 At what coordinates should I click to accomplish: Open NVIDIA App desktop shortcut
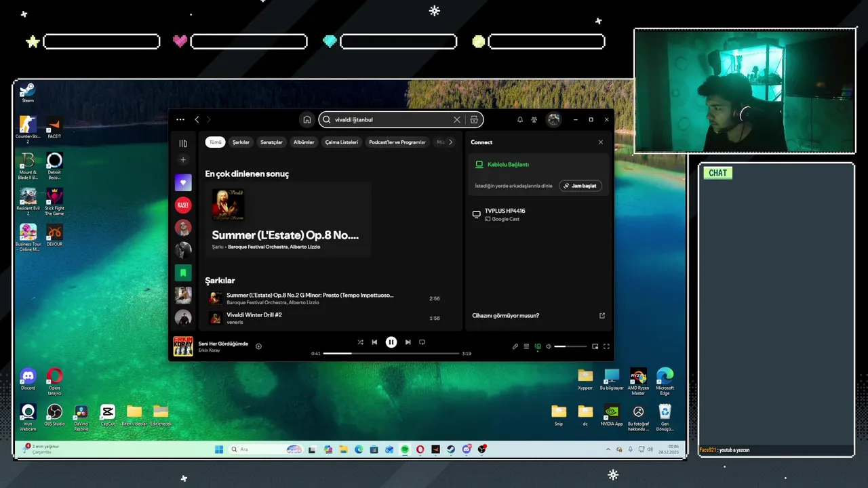point(612,415)
